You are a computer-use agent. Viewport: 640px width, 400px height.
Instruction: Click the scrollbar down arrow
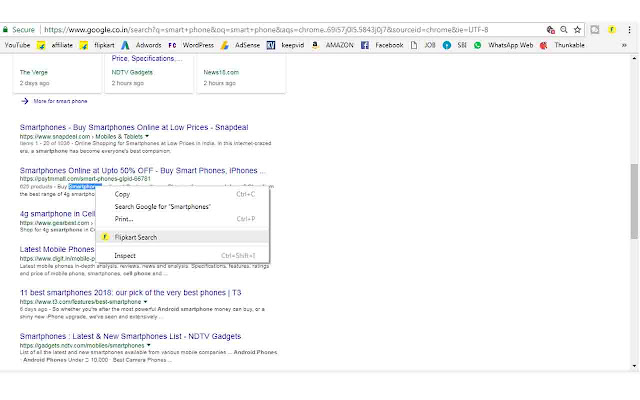coord(634,366)
